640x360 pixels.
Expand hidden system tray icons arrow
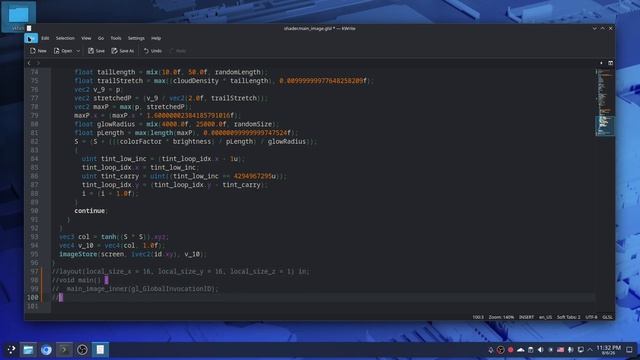pos(590,350)
